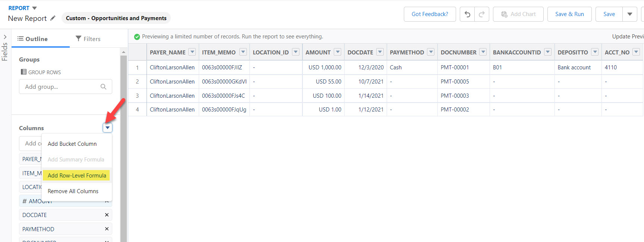Select Add Bucket Column from menu
Image resolution: width=644 pixels, height=242 pixels.
(x=72, y=144)
